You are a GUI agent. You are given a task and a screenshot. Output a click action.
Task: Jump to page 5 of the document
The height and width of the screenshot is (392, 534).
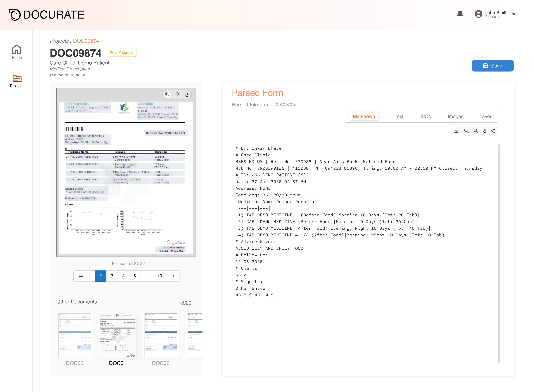coord(135,276)
